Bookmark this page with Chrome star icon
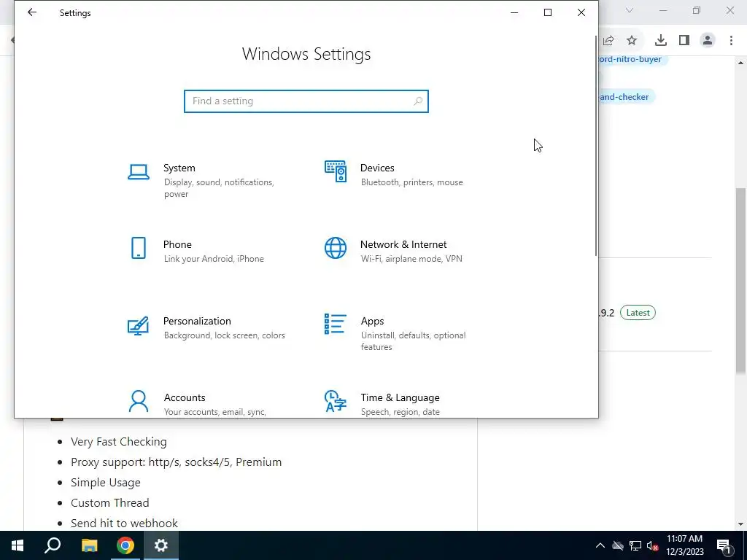 (632, 41)
